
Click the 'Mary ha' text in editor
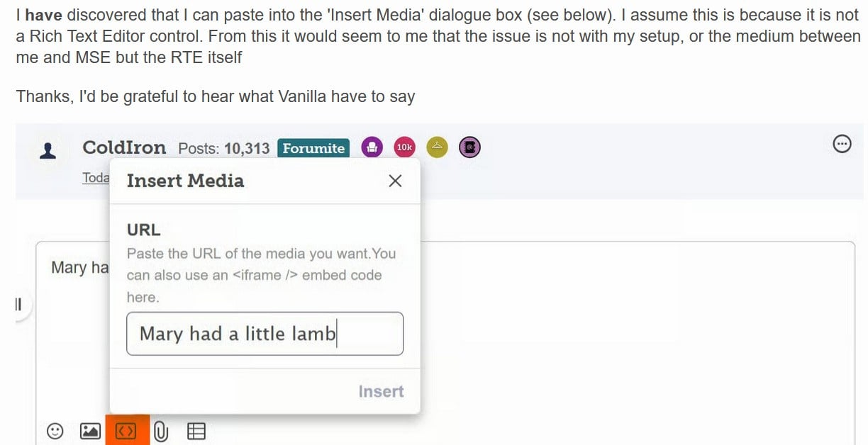point(79,268)
